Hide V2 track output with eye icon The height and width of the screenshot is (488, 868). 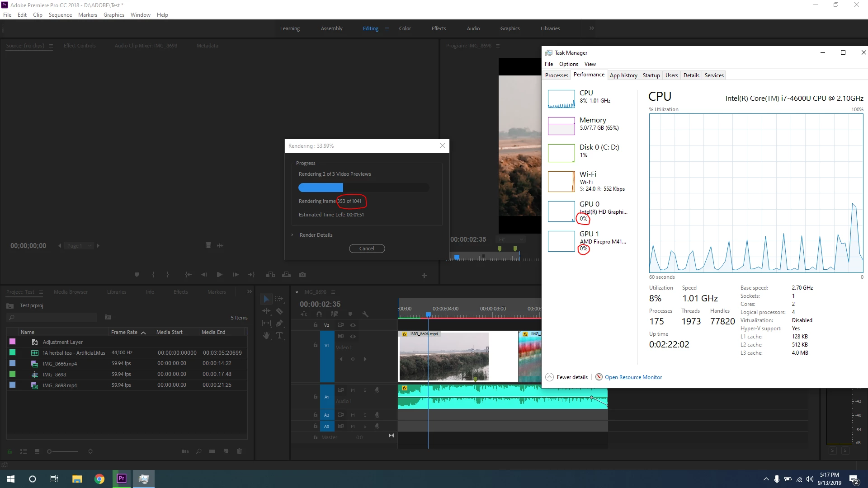(353, 325)
